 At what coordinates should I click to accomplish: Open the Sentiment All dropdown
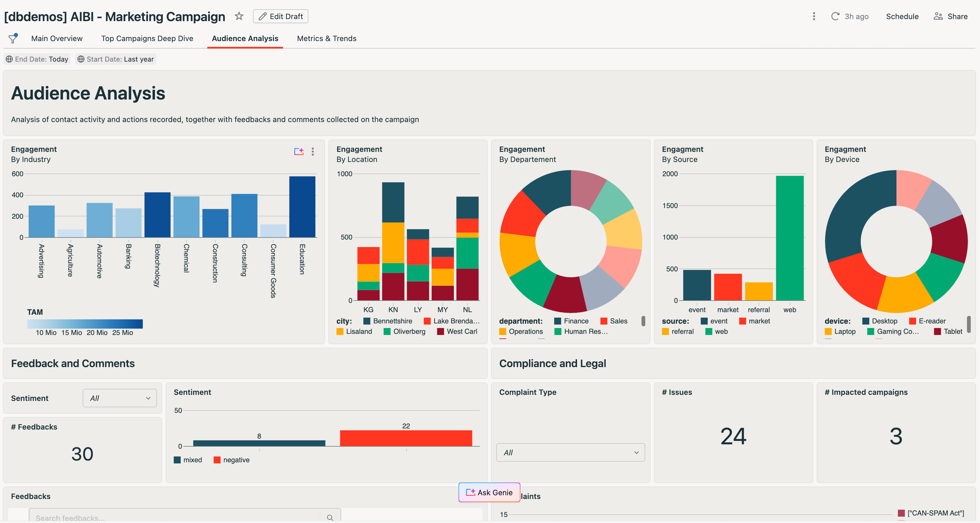pos(119,398)
